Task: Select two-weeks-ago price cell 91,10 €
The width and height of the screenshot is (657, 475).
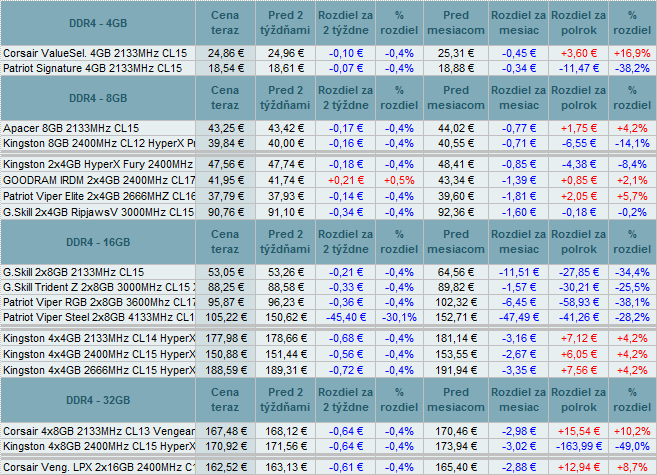Action: 285,212
